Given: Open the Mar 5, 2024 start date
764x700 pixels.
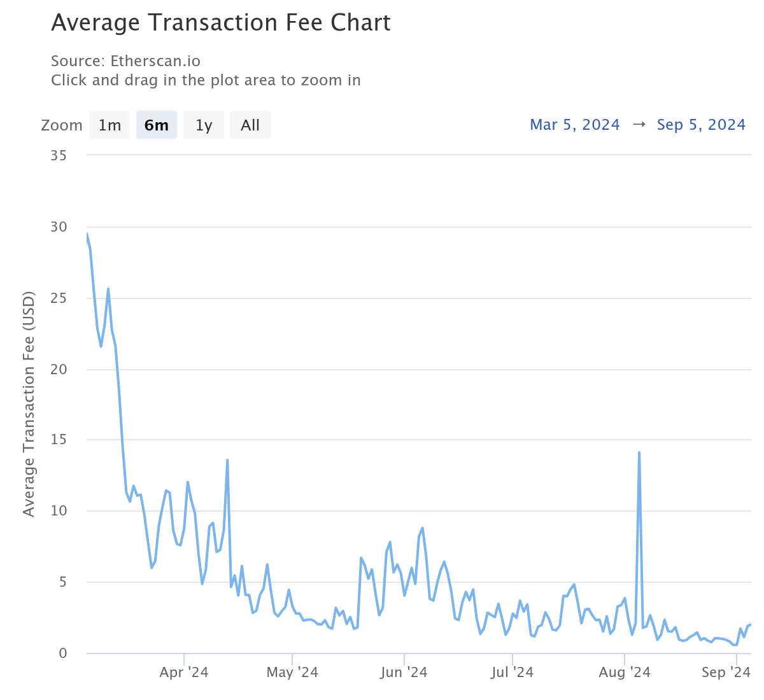Looking at the screenshot, I should click(574, 125).
